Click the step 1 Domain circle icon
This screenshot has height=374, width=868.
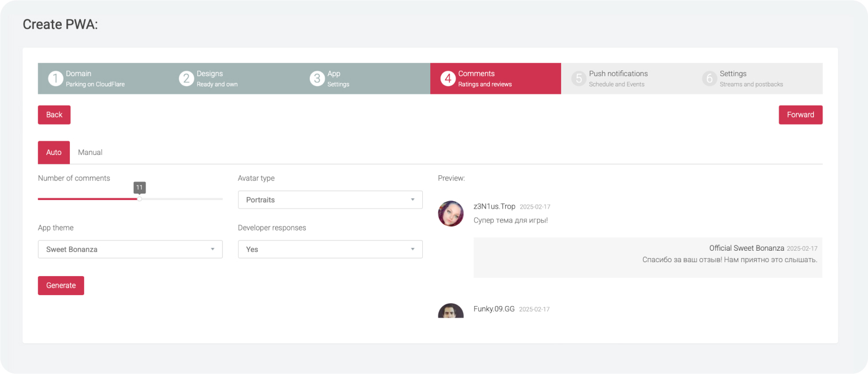[55, 78]
